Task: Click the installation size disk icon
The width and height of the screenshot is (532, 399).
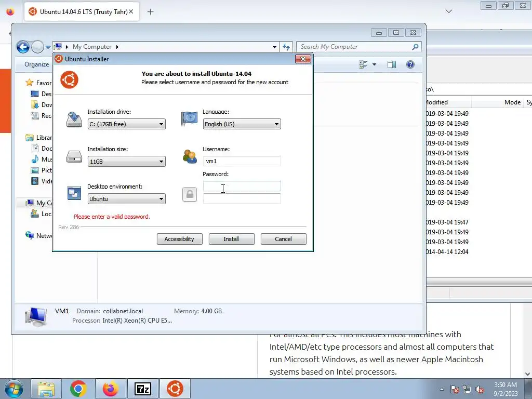Action: click(x=74, y=157)
